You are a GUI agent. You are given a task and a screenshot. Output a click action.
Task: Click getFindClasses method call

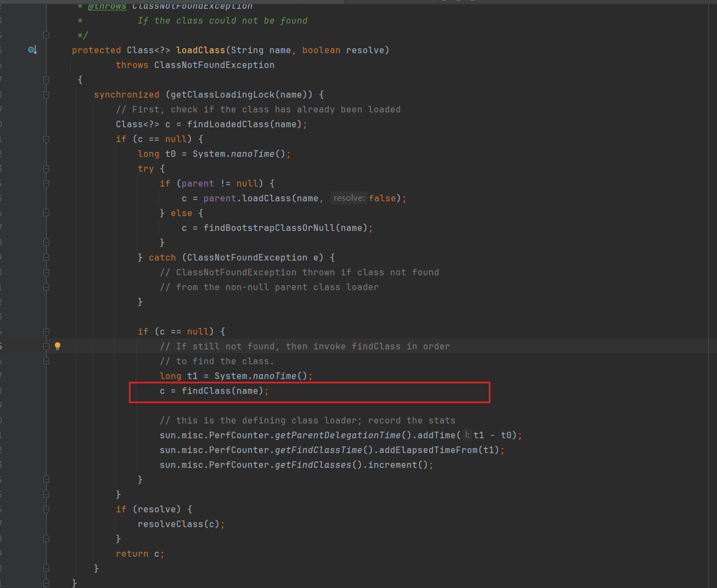(313, 465)
